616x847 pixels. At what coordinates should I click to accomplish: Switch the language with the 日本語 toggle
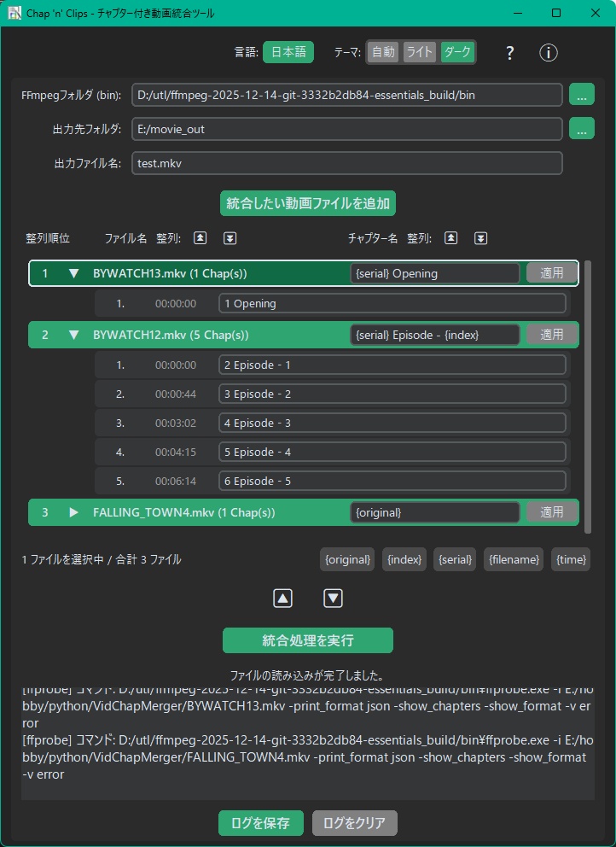click(288, 52)
